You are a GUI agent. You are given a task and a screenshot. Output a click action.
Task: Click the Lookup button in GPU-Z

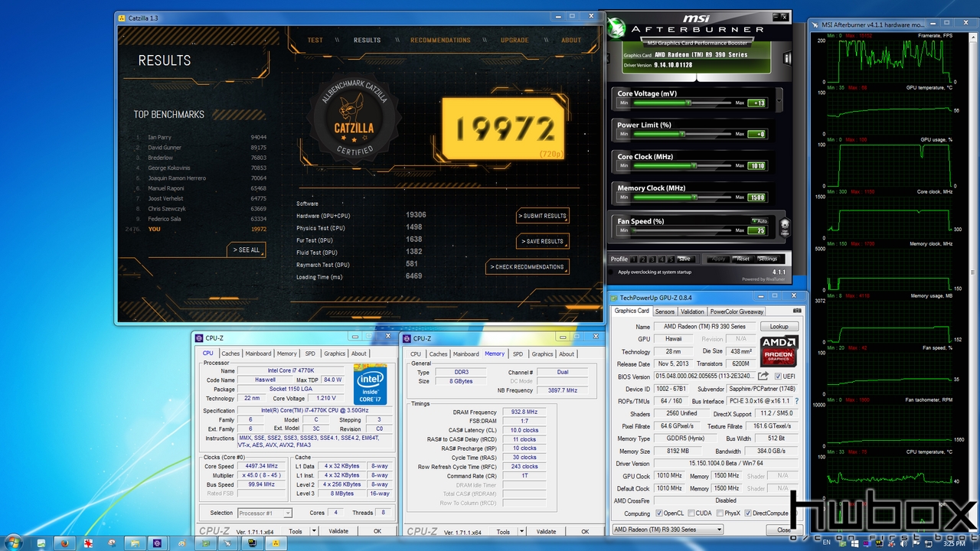point(779,327)
